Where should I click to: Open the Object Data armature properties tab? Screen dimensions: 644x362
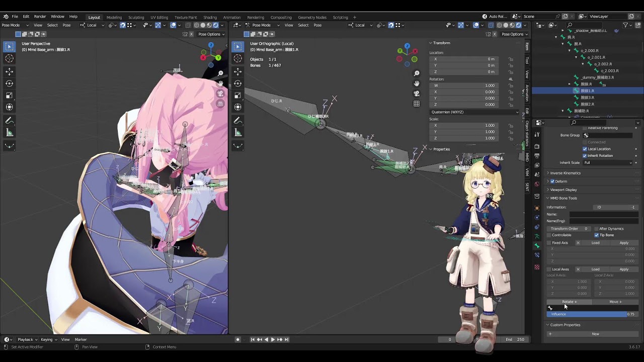tap(537, 236)
